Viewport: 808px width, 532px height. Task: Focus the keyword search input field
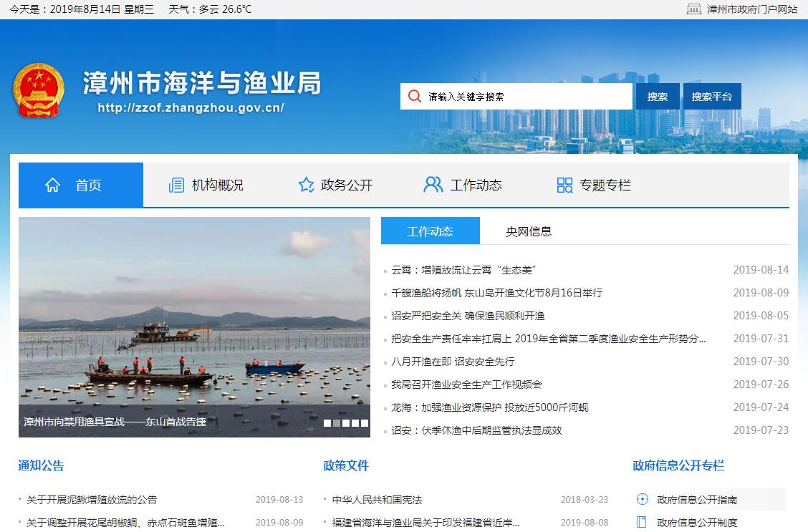tap(516, 97)
